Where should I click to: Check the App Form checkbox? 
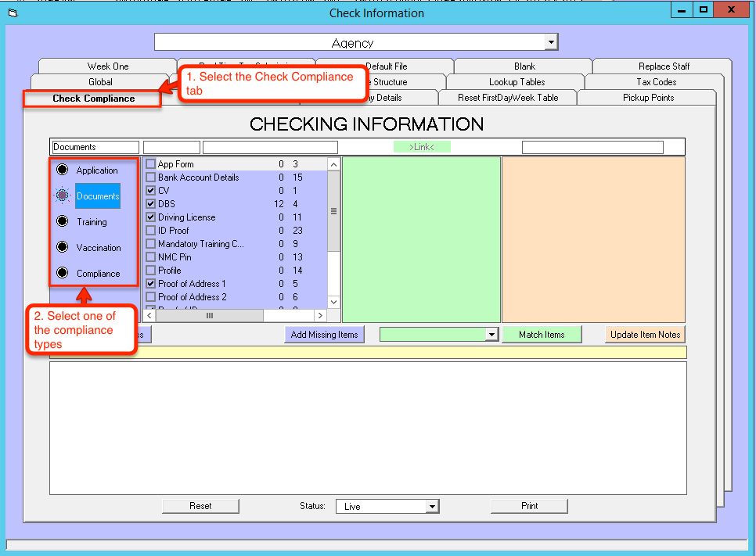(x=151, y=164)
